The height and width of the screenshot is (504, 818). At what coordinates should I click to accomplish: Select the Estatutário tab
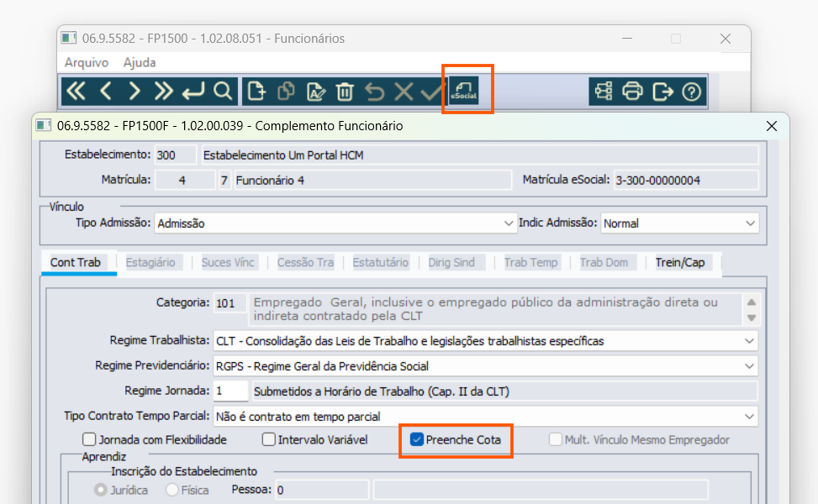380,262
